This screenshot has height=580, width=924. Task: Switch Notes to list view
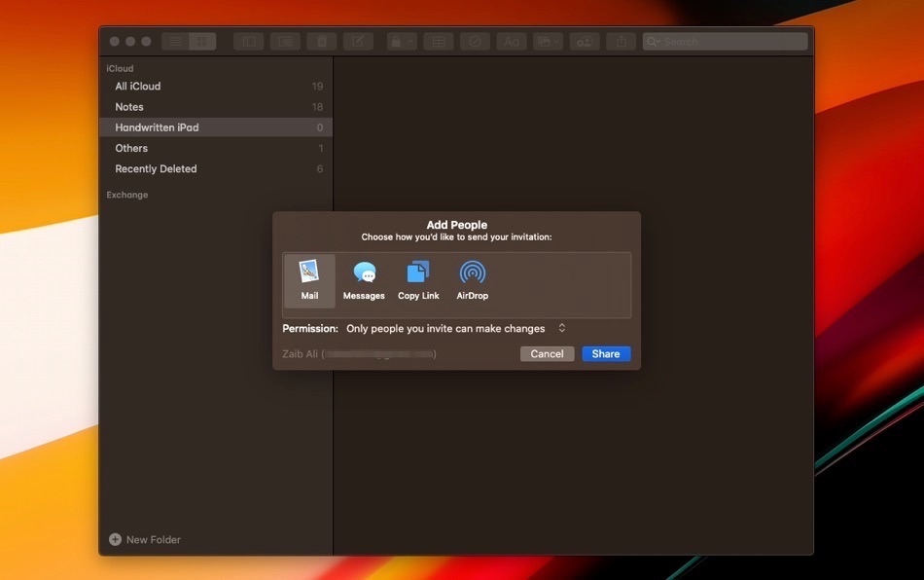tap(176, 41)
